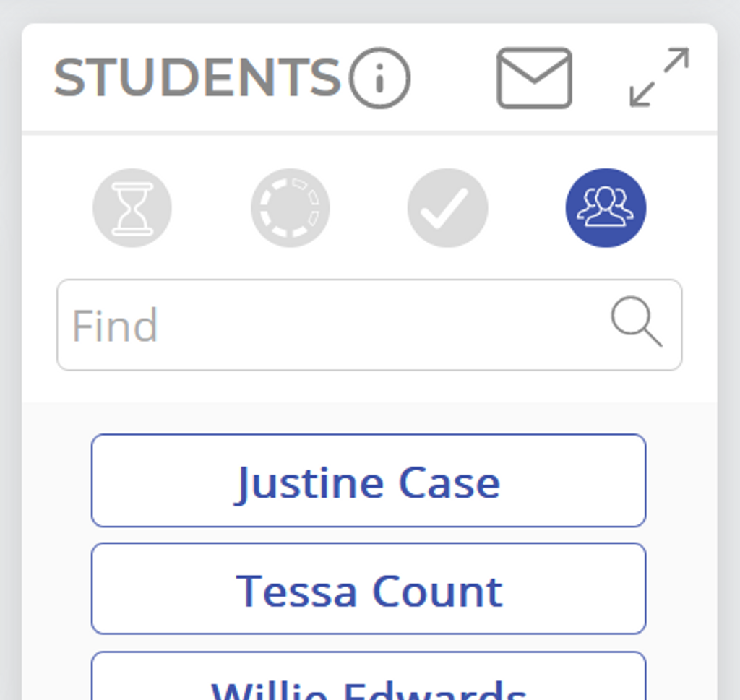
Task: Filter students by completed checkmark
Action: [x=447, y=208]
